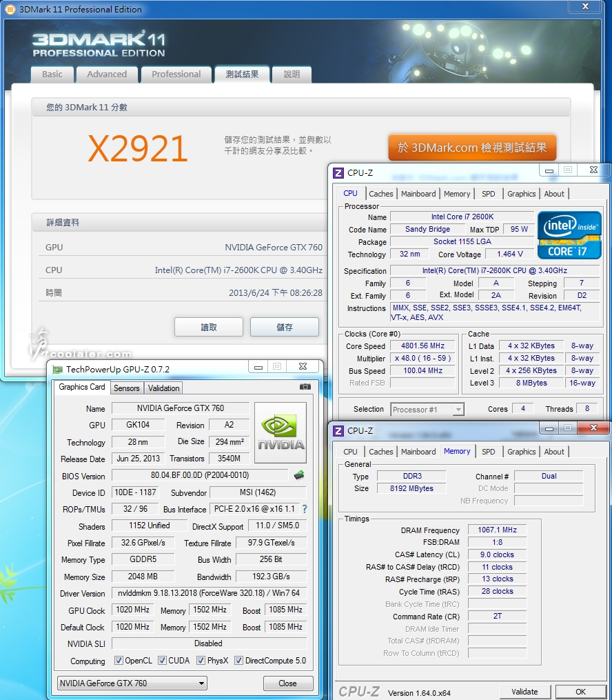Select the Professional tab in 3DMark
This screenshot has width=612, height=700.
tap(176, 74)
